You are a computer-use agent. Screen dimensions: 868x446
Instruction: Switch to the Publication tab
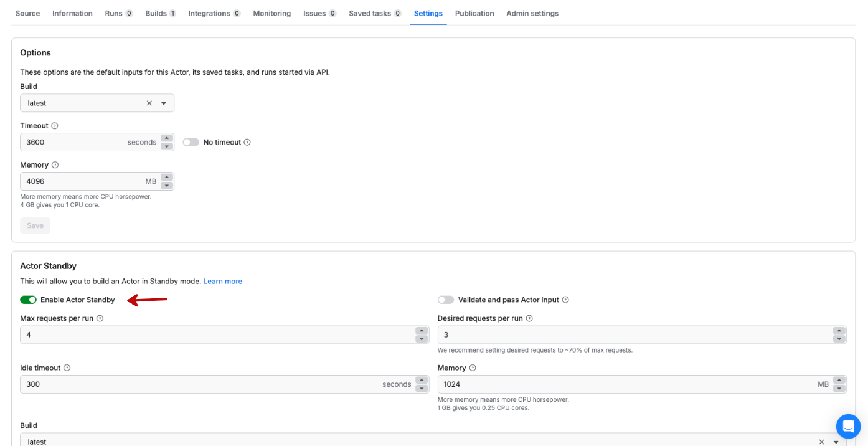(x=474, y=13)
